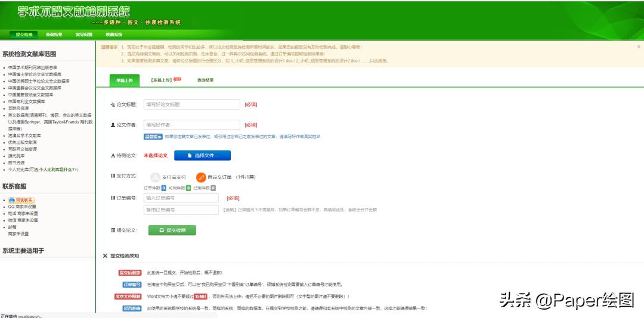The width and height of the screenshot is (644, 318).
Task: Click the blue 选择文件 button
Action: [x=203, y=155]
